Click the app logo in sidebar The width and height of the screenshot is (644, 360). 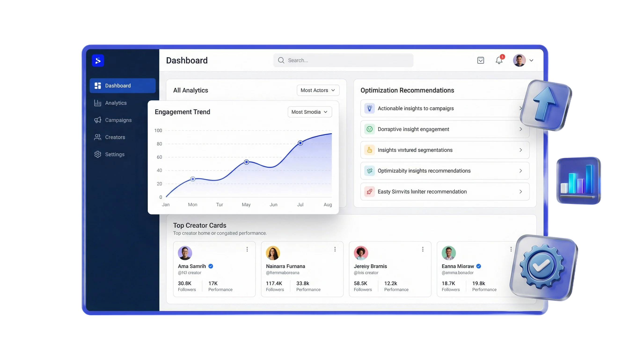point(98,60)
